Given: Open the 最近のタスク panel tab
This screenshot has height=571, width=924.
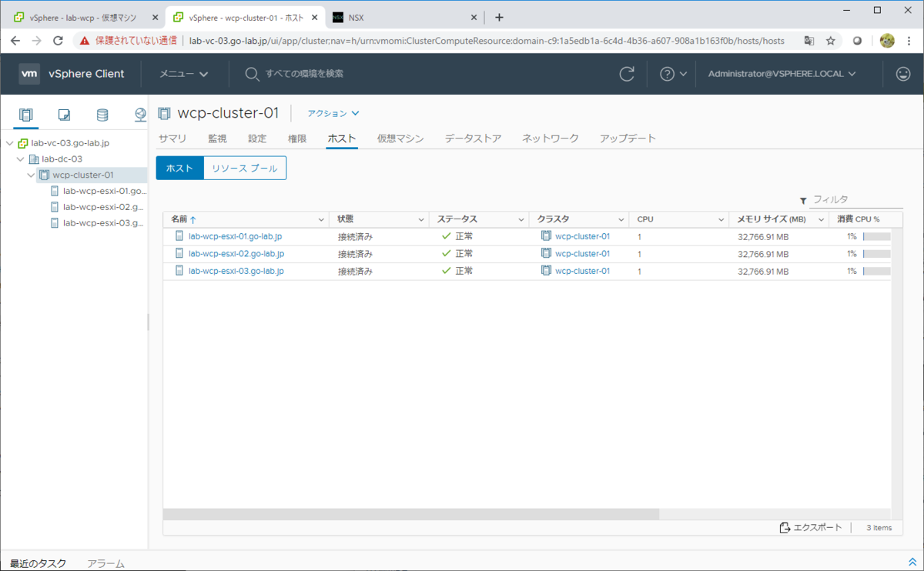Looking at the screenshot, I should coord(38,563).
